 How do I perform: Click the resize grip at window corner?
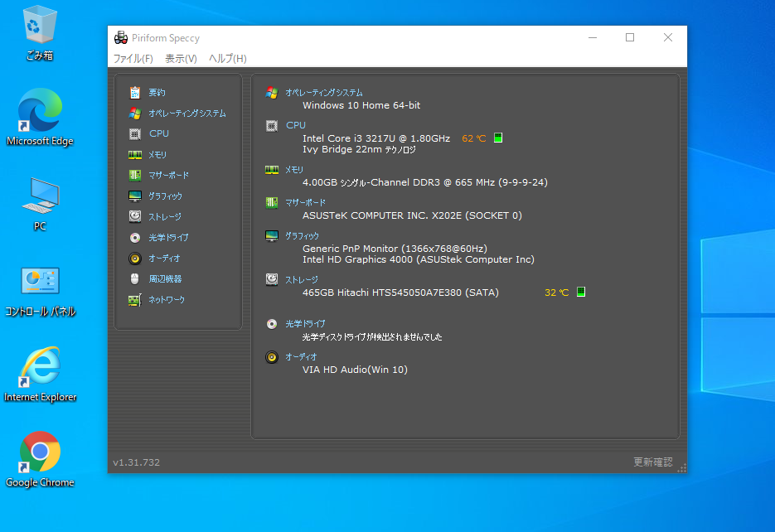click(x=682, y=468)
